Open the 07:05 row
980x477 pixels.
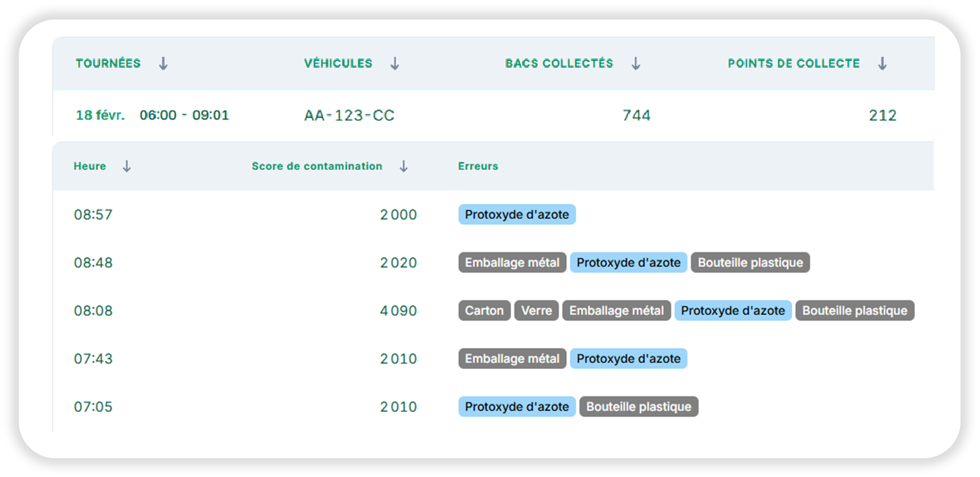[x=493, y=407]
